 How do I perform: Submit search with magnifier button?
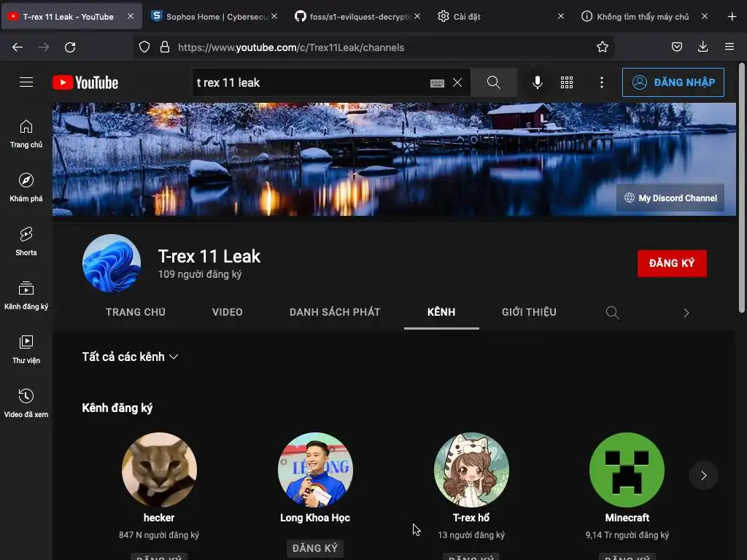pos(494,82)
